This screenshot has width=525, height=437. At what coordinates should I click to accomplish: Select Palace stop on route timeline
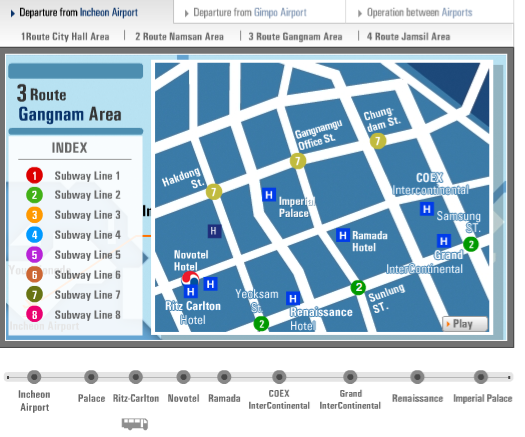pyautogui.click(x=91, y=377)
